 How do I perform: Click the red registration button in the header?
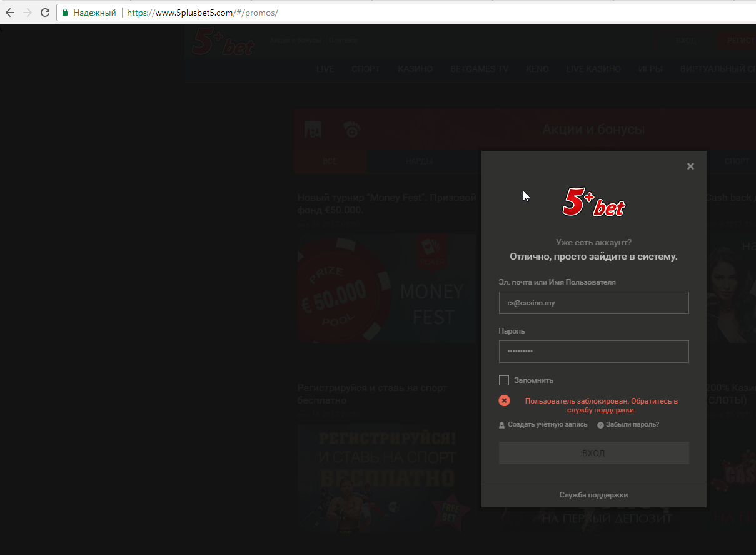click(737, 41)
